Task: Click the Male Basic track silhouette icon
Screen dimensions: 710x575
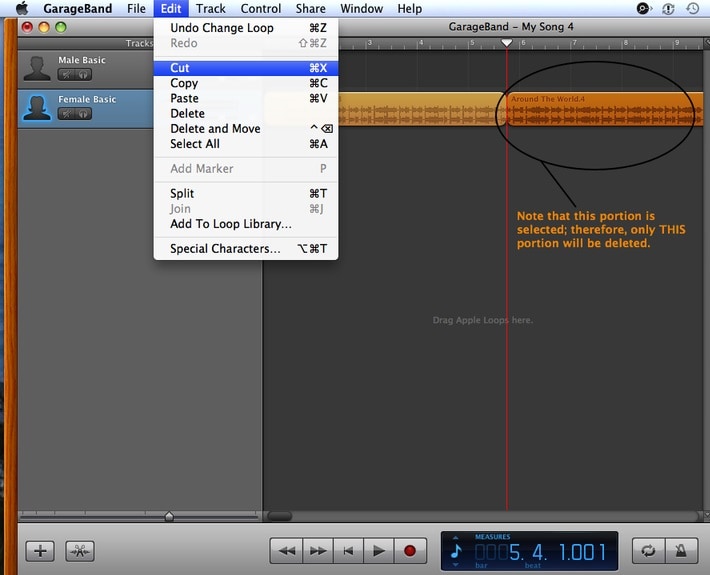Action: click(37, 69)
